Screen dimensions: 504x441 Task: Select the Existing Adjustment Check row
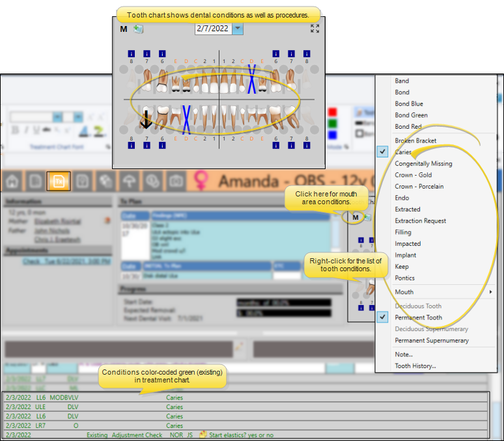pos(245,435)
